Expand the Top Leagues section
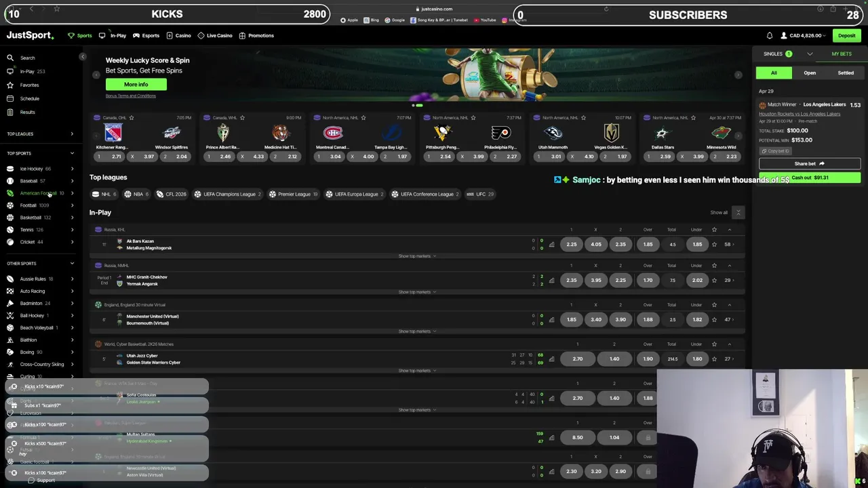 pos(72,134)
